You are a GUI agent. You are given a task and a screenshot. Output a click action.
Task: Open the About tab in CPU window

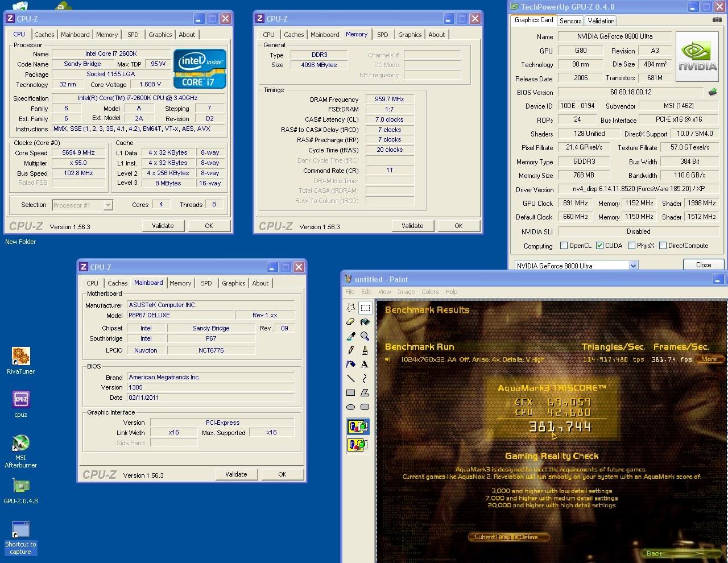pos(187,35)
